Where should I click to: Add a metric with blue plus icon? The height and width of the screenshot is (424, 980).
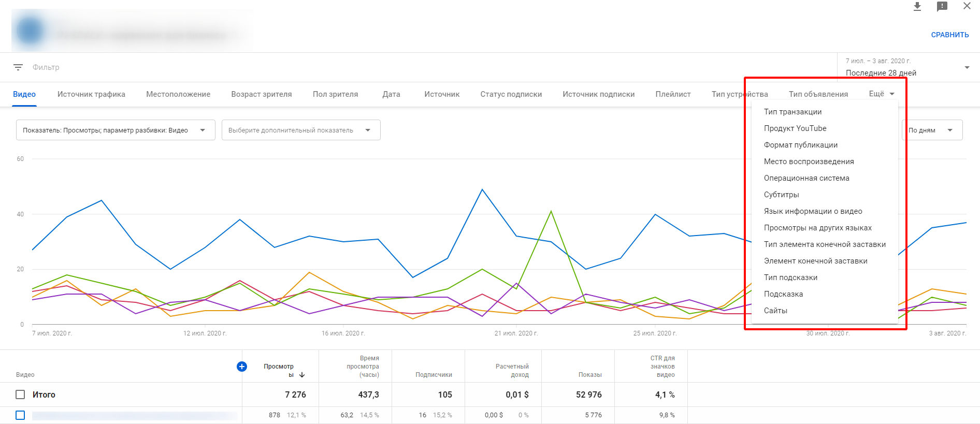pyautogui.click(x=241, y=367)
